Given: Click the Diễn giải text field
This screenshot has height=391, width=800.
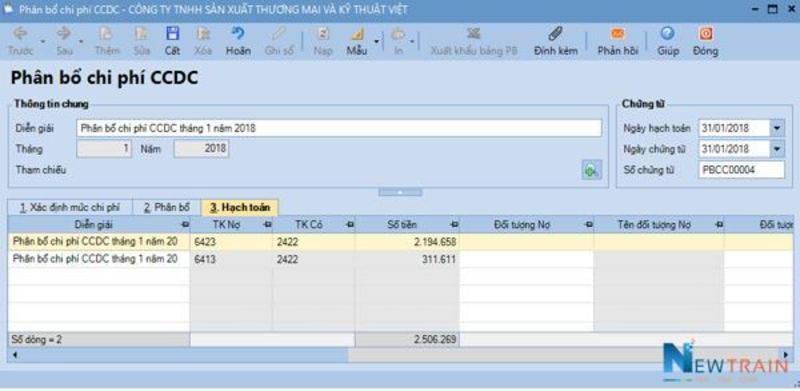Looking at the screenshot, I should click(x=339, y=128).
